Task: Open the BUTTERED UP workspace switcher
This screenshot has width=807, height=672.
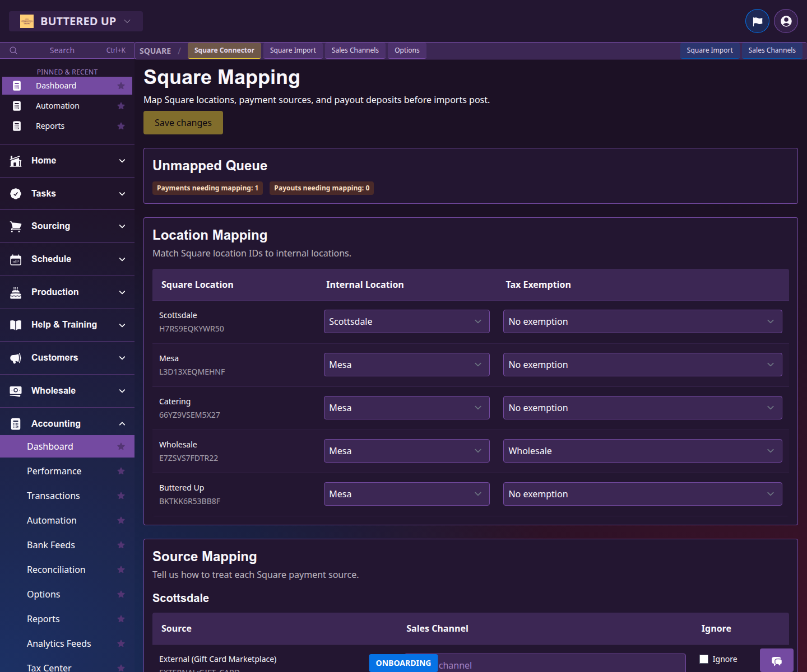Action: pos(76,21)
